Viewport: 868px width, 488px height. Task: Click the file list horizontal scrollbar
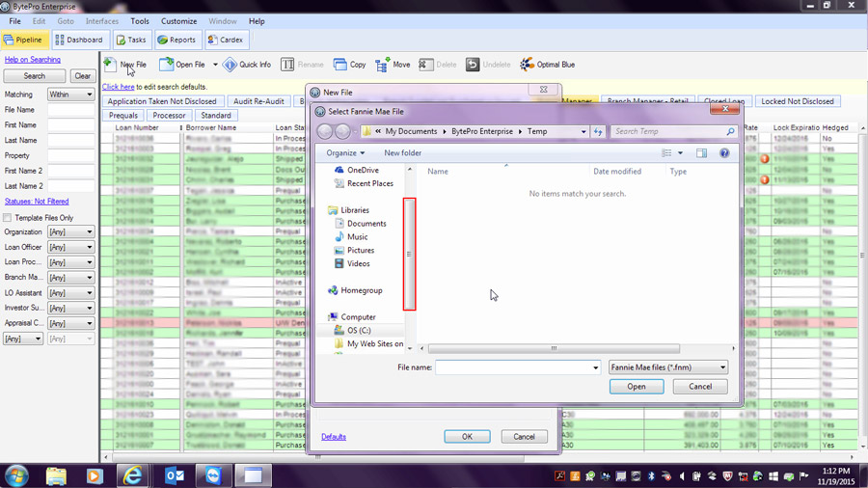click(x=554, y=348)
